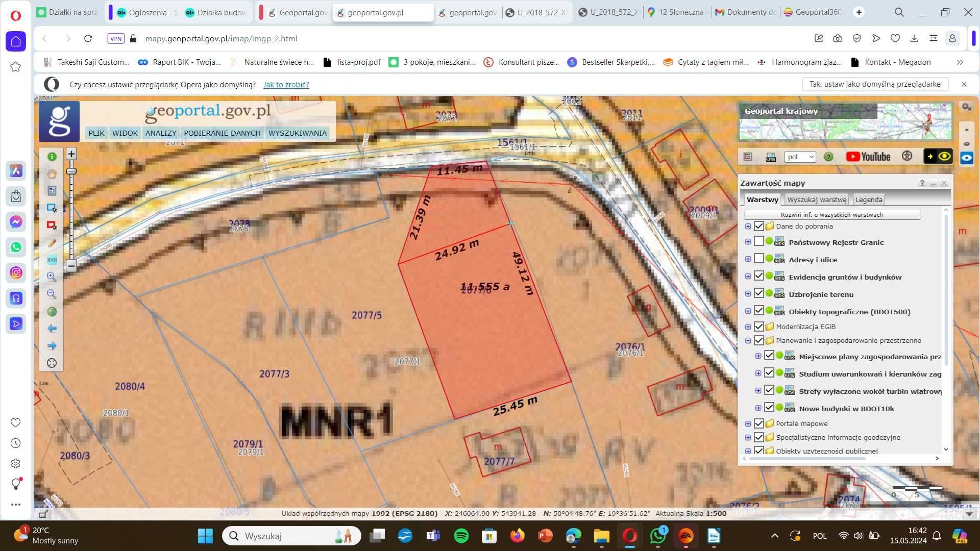The height and width of the screenshot is (551, 980).
Task: Switch to Wyszukaj warstwę tab
Action: pyautogui.click(x=817, y=199)
